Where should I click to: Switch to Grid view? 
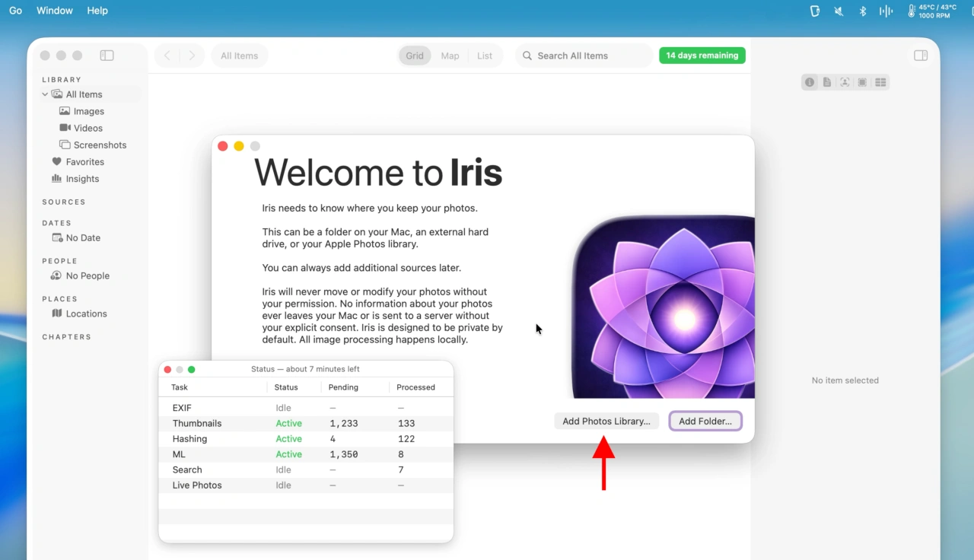[415, 56]
